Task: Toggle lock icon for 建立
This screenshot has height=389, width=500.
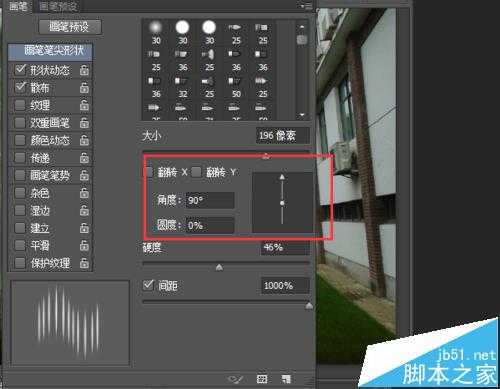Action: pos(84,228)
